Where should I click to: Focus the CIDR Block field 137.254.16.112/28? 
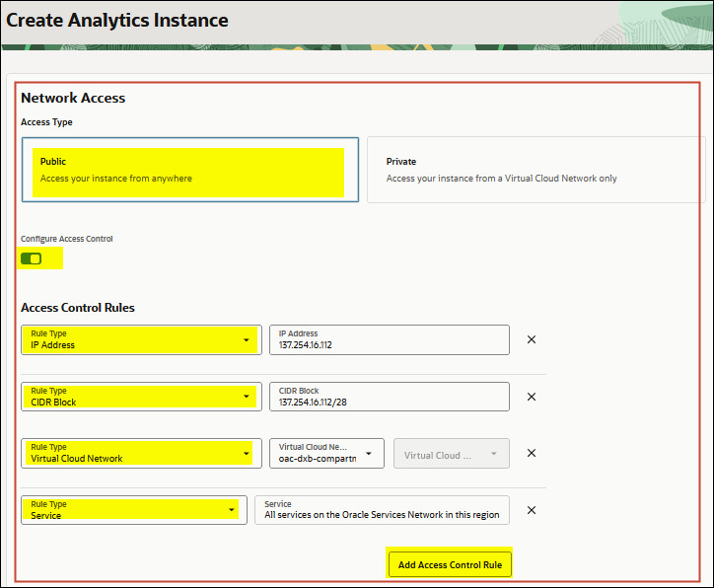tap(389, 397)
